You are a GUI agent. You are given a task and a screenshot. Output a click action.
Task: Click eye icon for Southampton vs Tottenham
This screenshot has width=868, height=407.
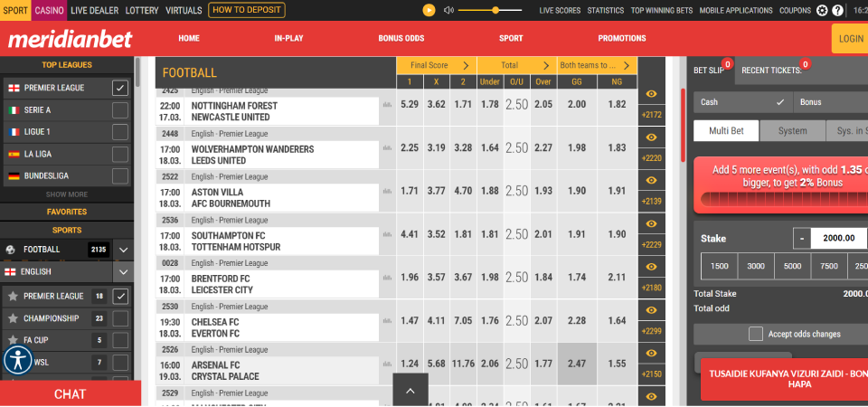coord(652,223)
